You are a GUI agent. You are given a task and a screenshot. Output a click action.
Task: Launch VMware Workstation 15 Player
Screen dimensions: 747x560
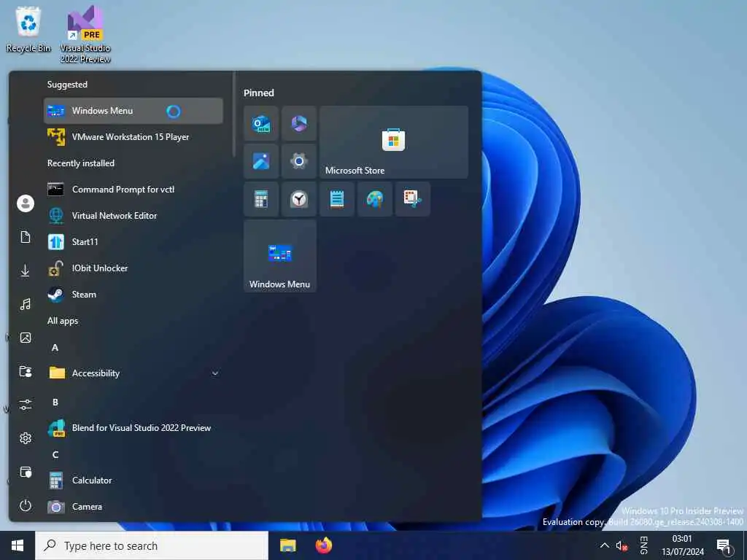coord(133,137)
